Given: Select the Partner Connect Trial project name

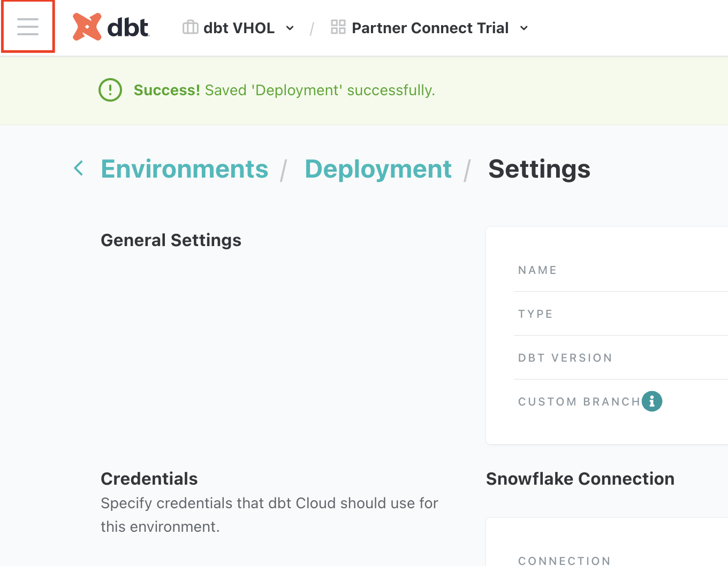Looking at the screenshot, I should pyautogui.click(x=430, y=28).
